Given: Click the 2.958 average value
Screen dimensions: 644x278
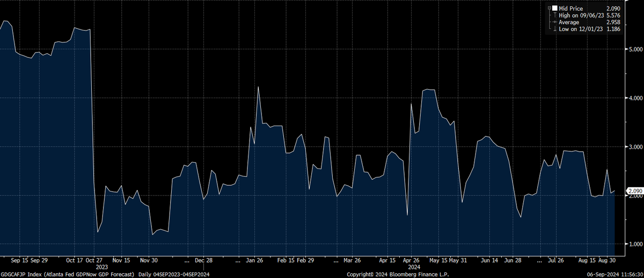Looking at the screenshot, I should [613, 23].
